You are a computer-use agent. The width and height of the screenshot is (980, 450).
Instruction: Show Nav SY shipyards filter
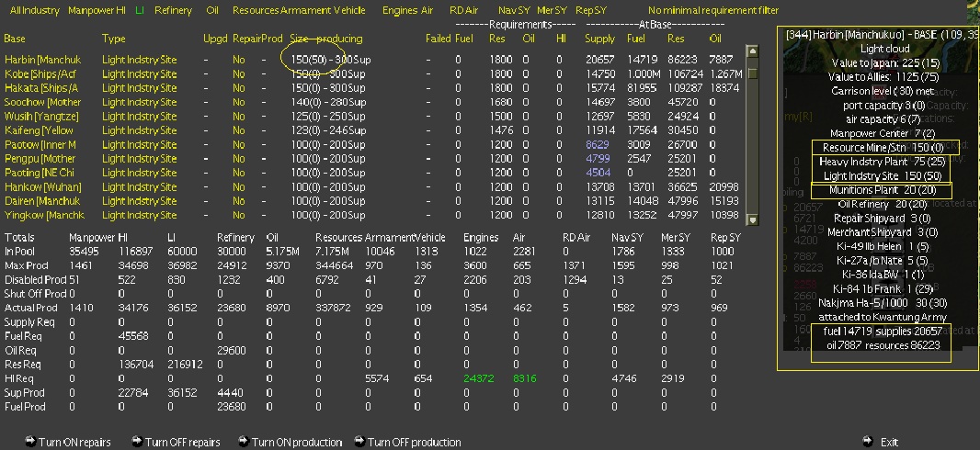[514, 11]
